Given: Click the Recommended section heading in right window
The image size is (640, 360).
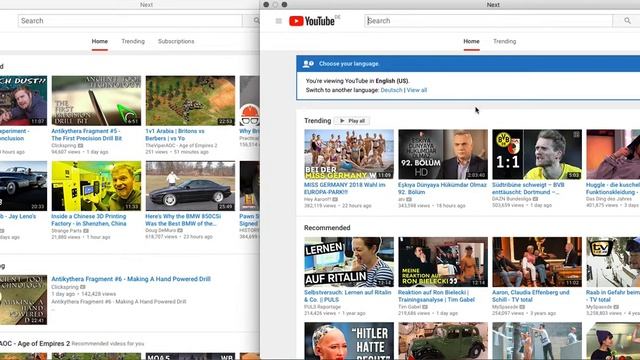Looking at the screenshot, I should coord(327,228).
